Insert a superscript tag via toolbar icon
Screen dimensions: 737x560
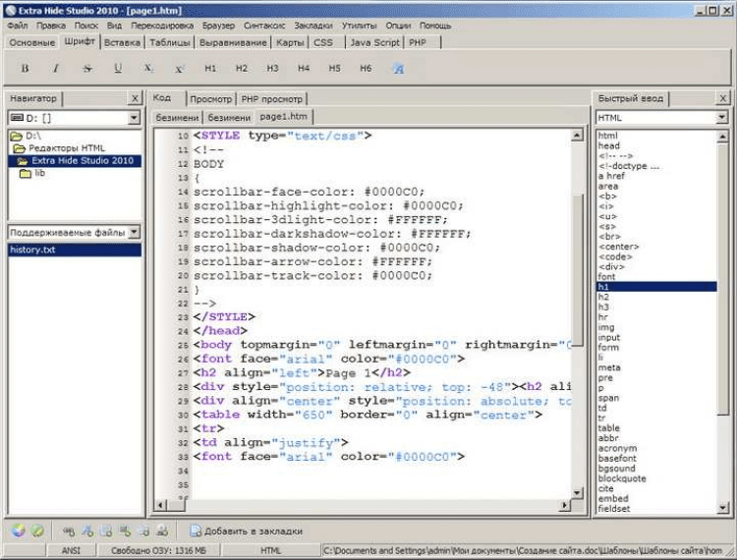pyautogui.click(x=179, y=69)
